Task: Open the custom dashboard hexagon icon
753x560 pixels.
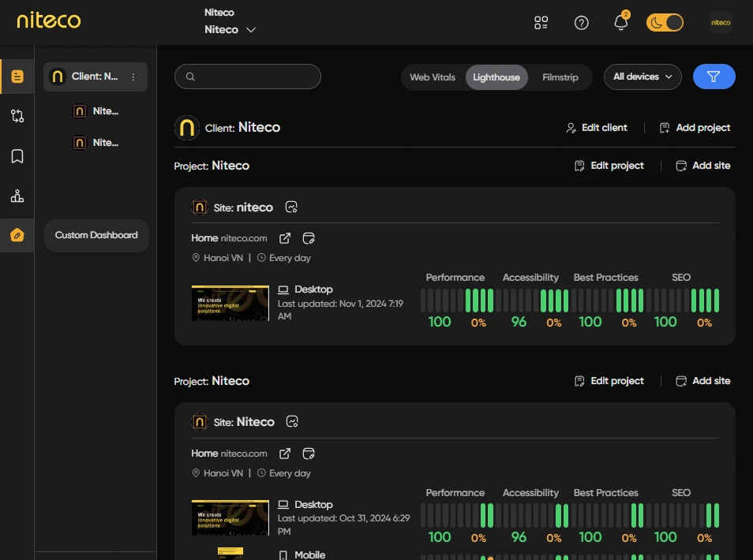Action: click(17, 235)
